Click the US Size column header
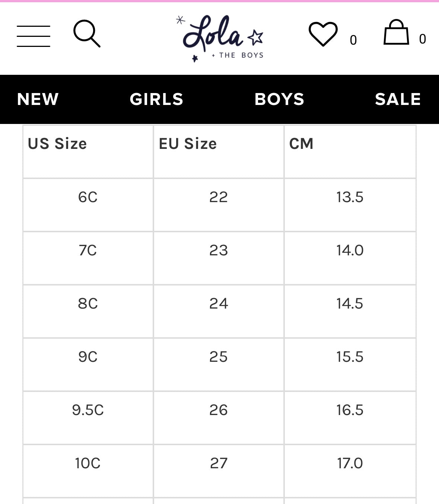Viewport: 439px width, 504px height. tap(57, 144)
